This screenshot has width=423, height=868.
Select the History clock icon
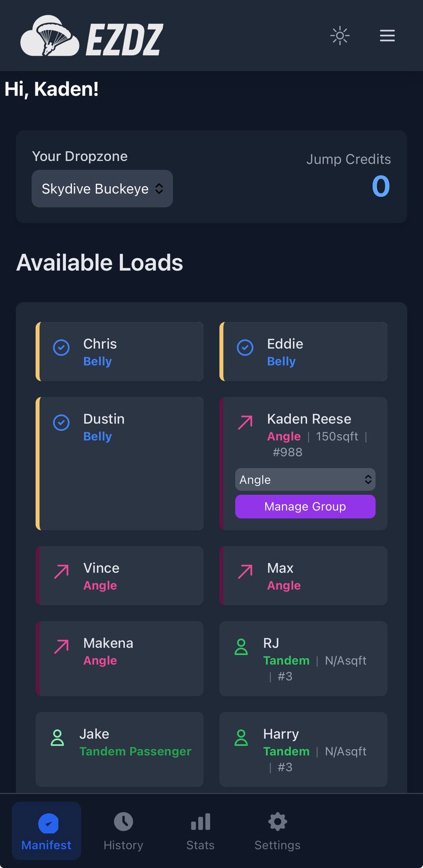(123, 823)
